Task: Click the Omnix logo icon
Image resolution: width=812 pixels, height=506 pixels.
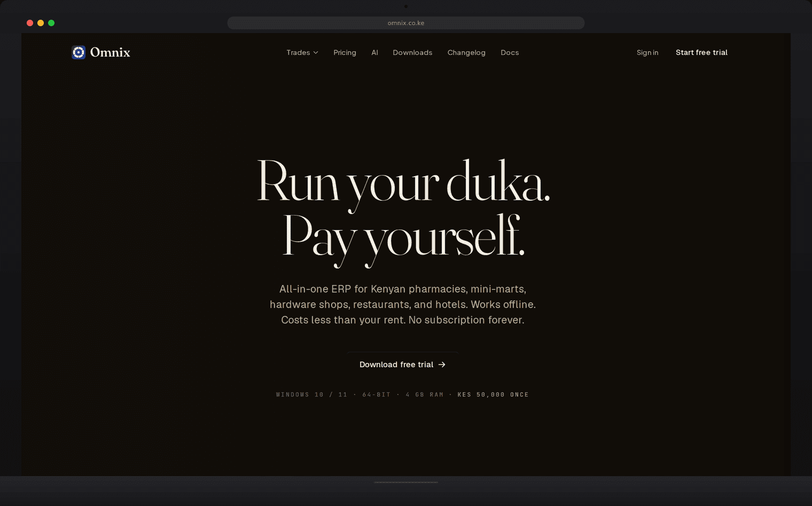Action: 79,52
